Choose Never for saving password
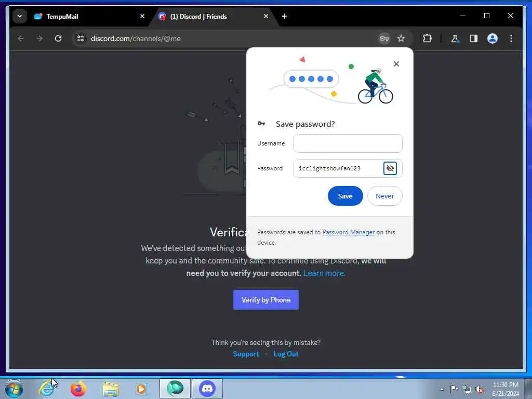 click(x=385, y=196)
